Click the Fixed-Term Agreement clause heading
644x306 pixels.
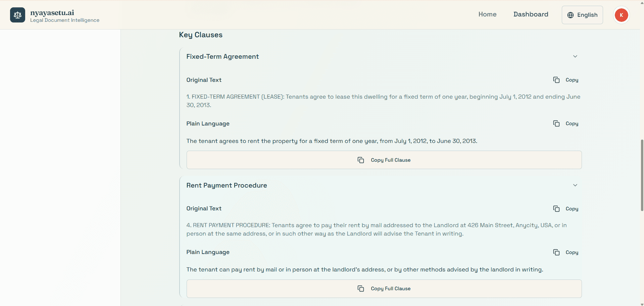pos(222,57)
